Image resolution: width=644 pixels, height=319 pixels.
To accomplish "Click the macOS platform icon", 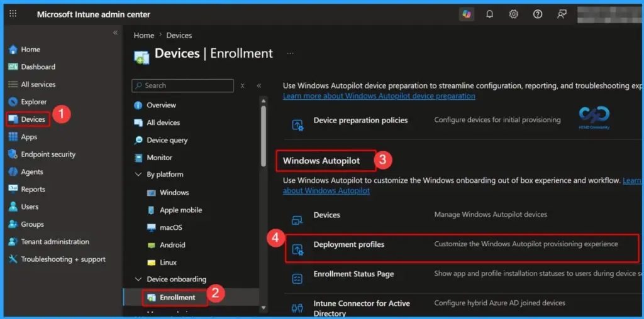I will click(x=152, y=227).
